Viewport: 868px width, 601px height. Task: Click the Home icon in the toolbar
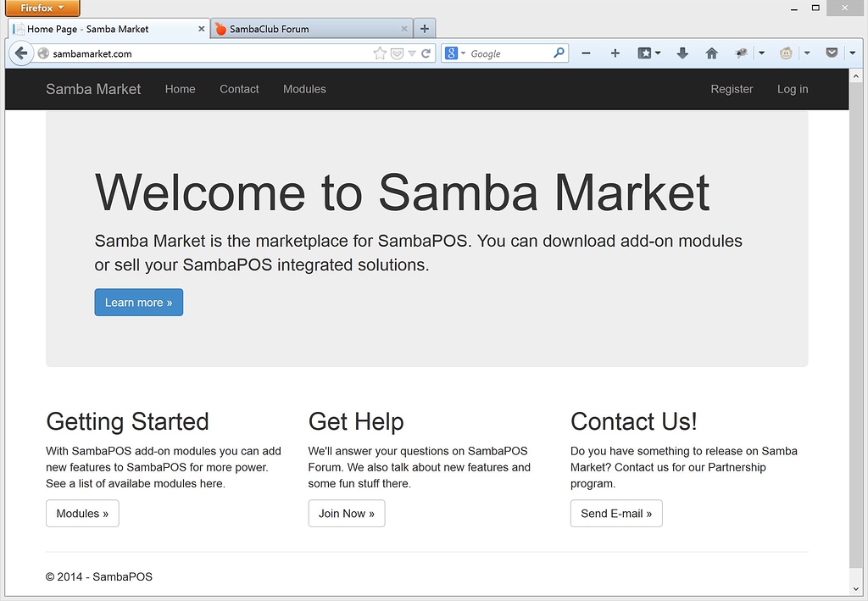click(711, 53)
